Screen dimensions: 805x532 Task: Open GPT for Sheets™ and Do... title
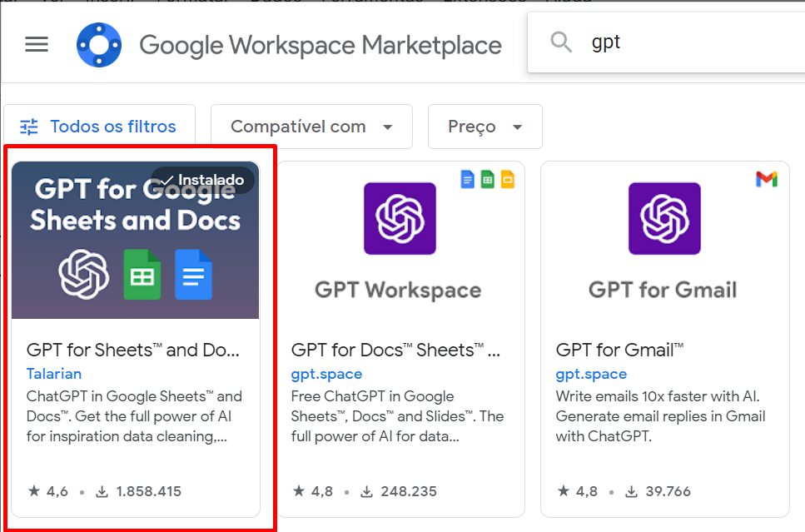(x=133, y=351)
